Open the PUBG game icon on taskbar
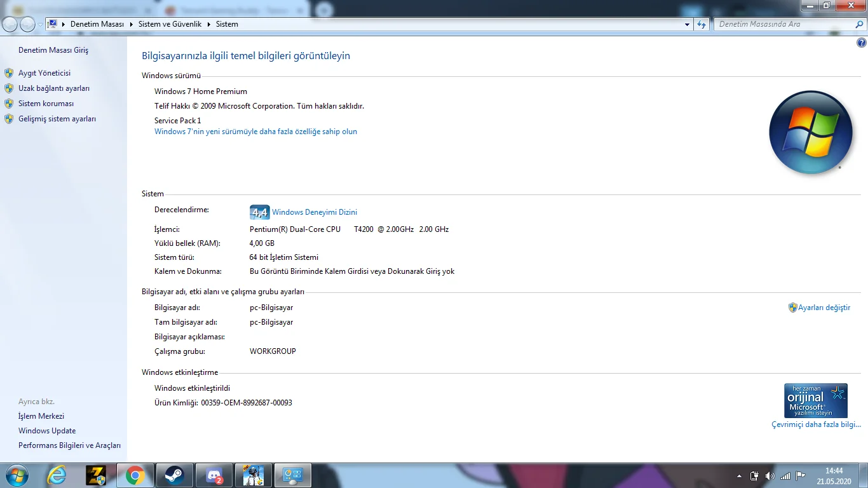The width and height of the screenshot is (868, 488). 254,475
